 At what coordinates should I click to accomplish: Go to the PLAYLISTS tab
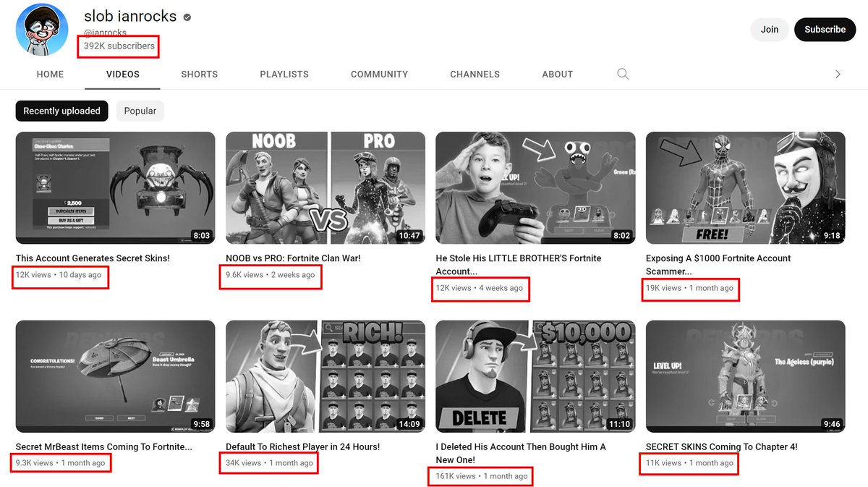point(284,74)
